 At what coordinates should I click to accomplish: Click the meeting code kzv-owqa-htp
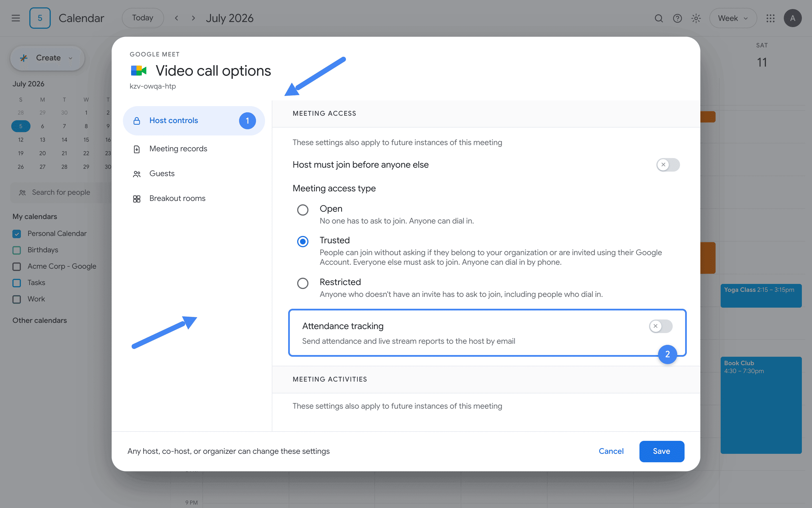click(153, 86)
